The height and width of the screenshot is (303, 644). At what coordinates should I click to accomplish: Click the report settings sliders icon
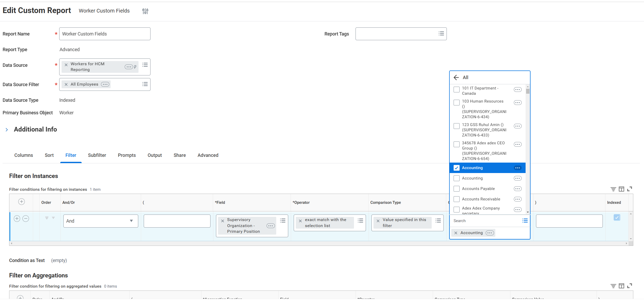coord(145,11)
